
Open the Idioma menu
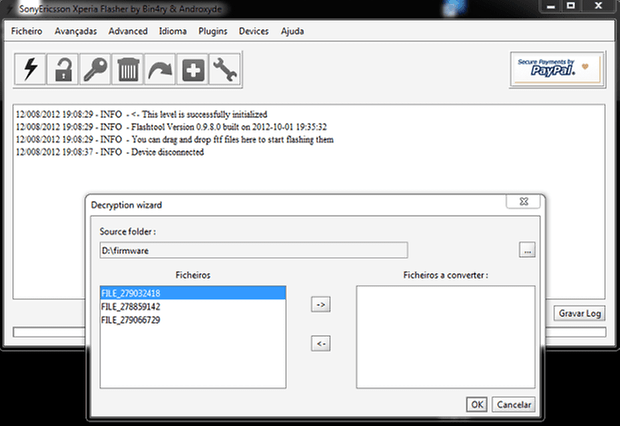click(x=173, y=31)
